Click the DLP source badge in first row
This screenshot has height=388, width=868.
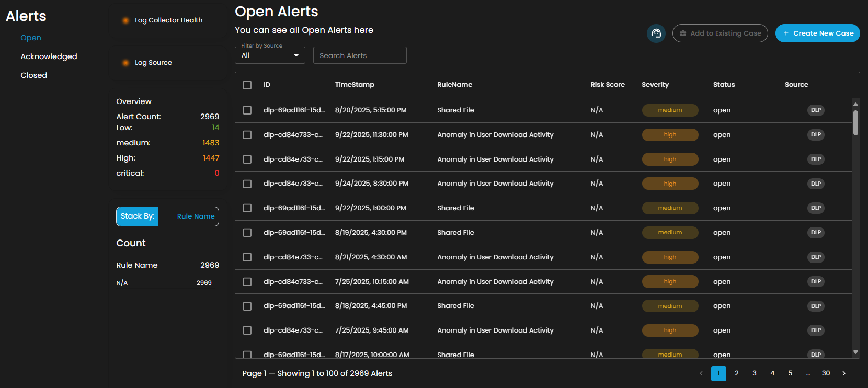point(815,110)
